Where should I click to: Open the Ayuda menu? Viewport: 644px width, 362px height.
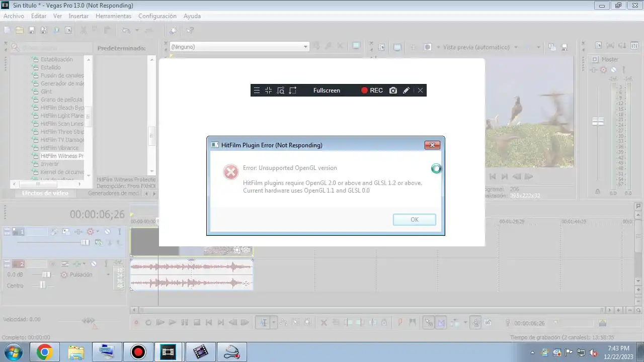click(x=192, y=16)
